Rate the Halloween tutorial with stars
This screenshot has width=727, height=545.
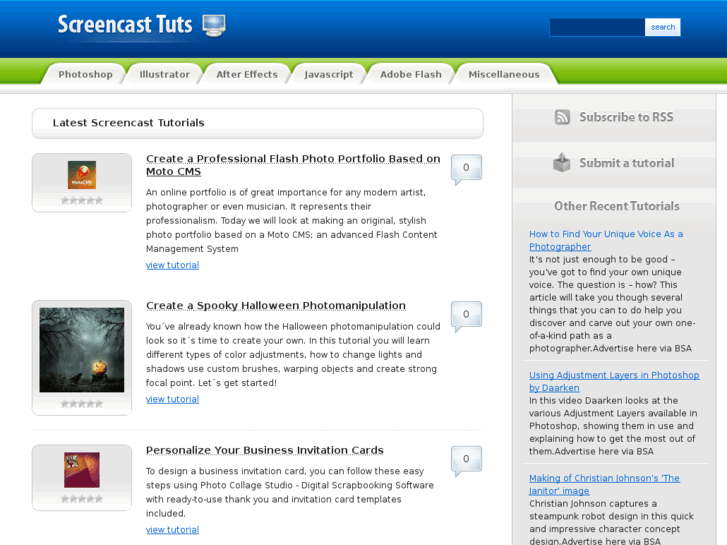(82, 404)
